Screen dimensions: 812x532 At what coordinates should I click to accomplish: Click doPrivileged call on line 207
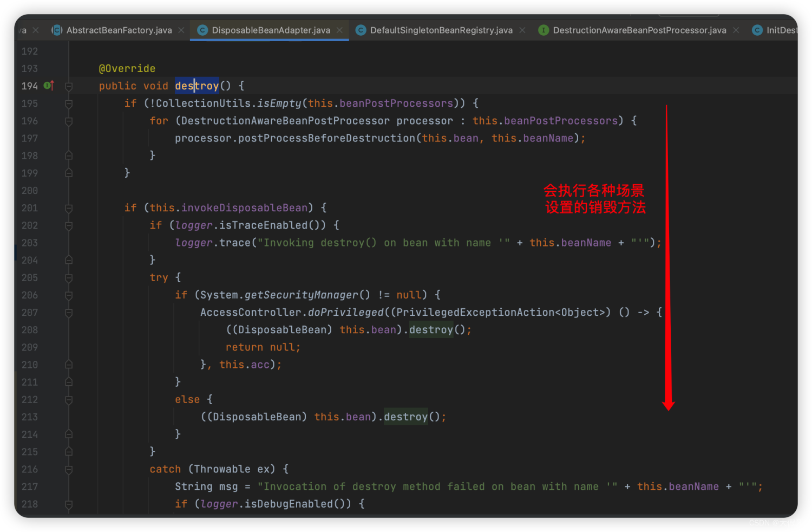346,312
